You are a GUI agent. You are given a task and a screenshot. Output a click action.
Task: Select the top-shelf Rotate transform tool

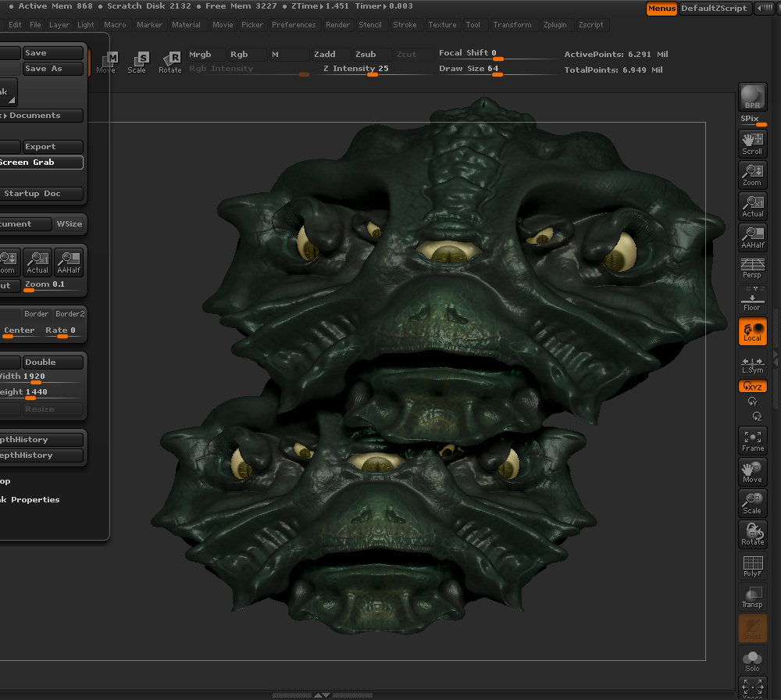[x=169, y=62]
